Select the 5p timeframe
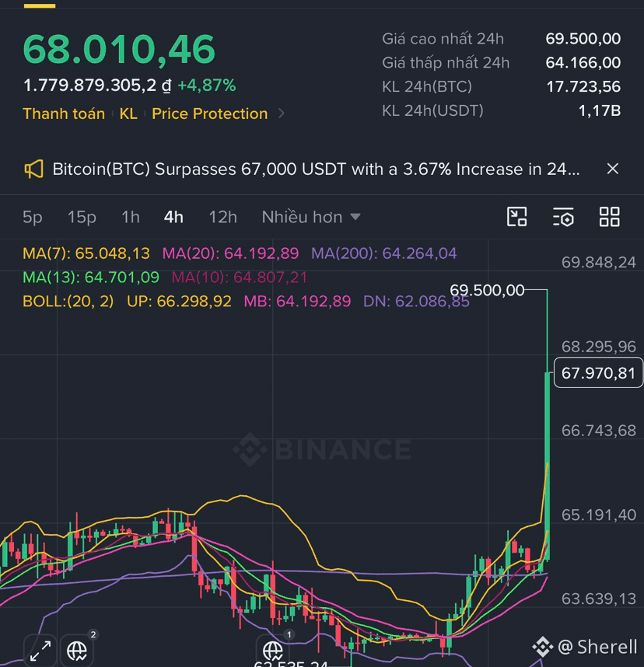Viewport: 644px width, 667px height. 33,217
